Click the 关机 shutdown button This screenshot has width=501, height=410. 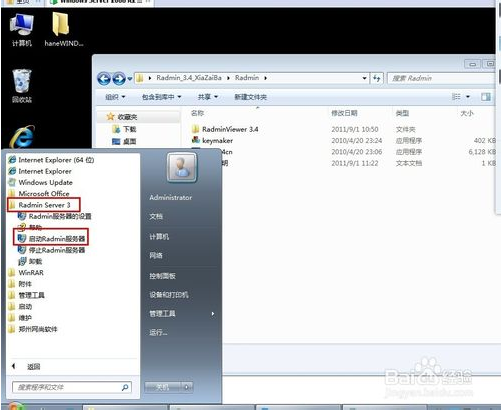[163, 387]
